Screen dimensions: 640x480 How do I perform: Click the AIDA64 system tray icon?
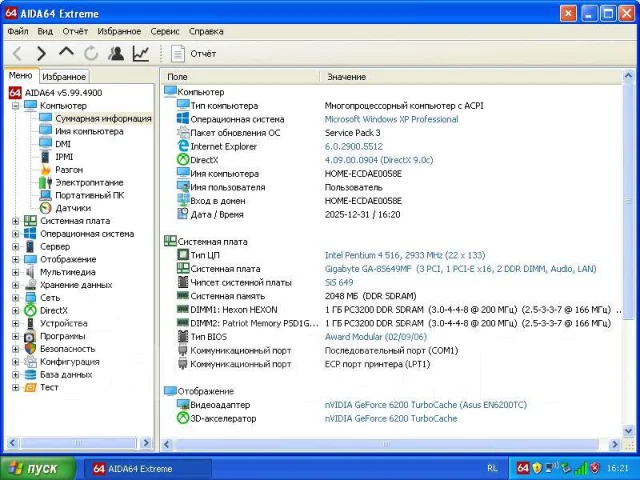[x=523, y=468]
